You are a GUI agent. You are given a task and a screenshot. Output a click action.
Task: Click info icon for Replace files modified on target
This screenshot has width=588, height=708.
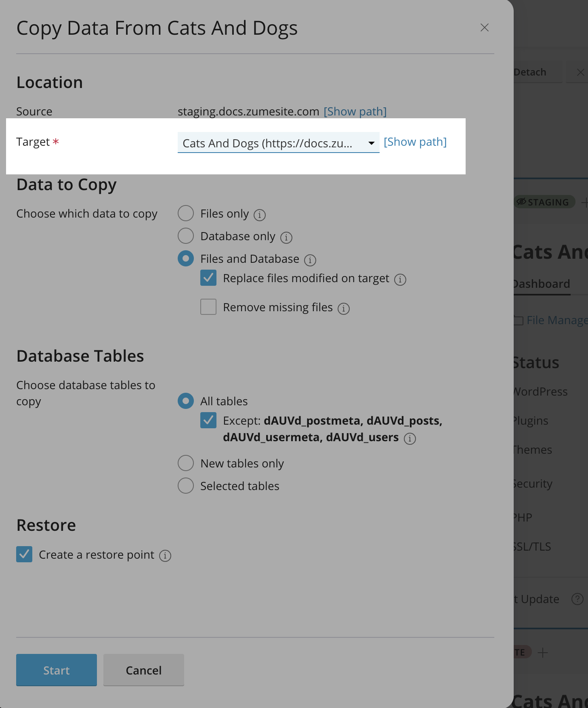coord(400,279)
